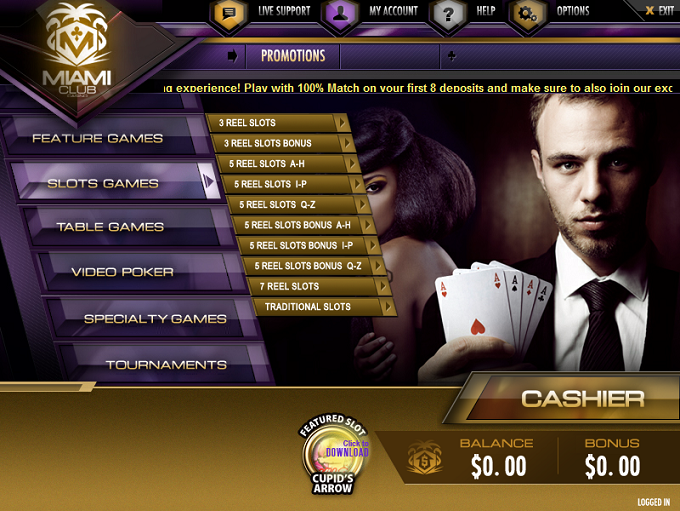Viewport: 680px width, 511px height.
Task: Click the My Account person icon
Action: pyautogui.click(x=340, y=15)
